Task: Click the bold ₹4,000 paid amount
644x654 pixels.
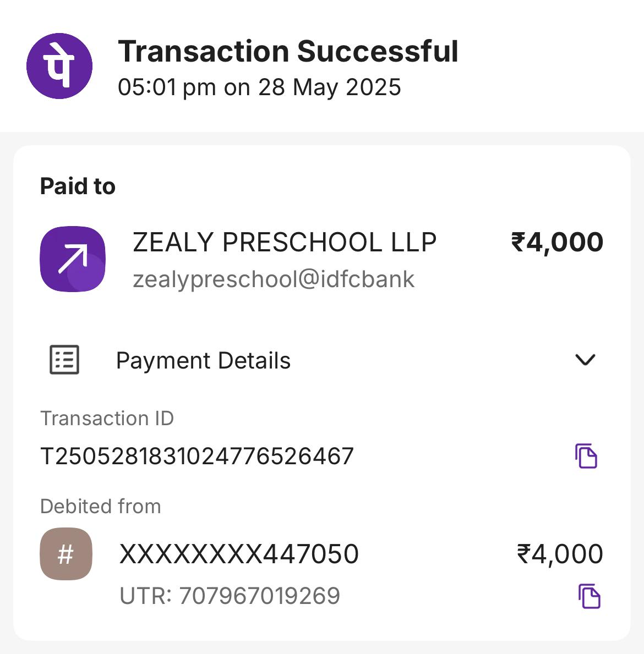Action: pyautogui.click(x=557, y=243)
